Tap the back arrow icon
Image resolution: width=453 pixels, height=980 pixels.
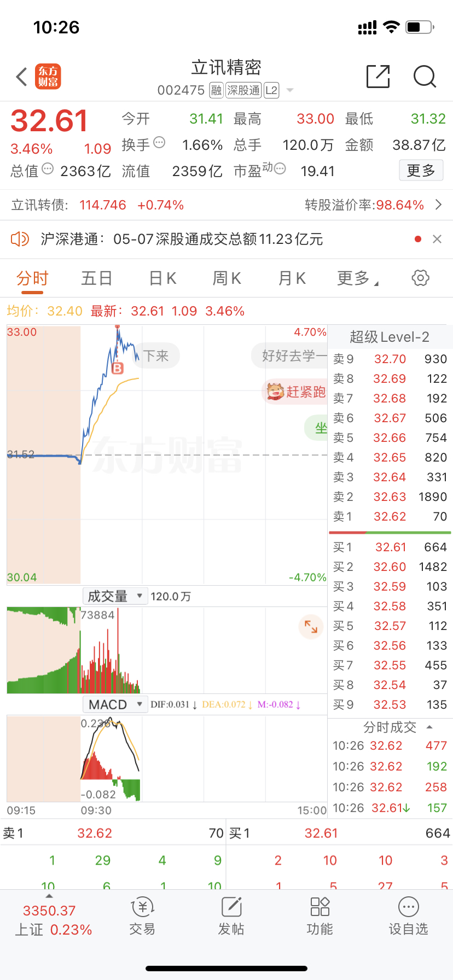click(22, 77)
